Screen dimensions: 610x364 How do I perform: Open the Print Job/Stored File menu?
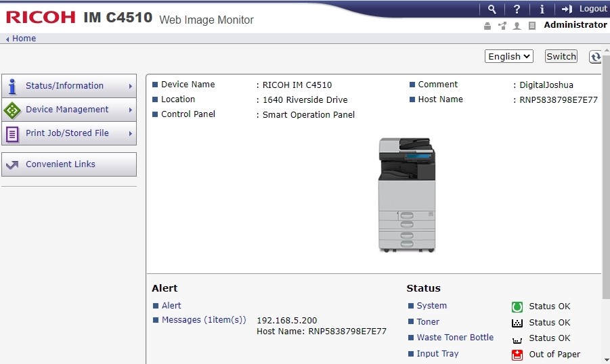tap(69, 133)
